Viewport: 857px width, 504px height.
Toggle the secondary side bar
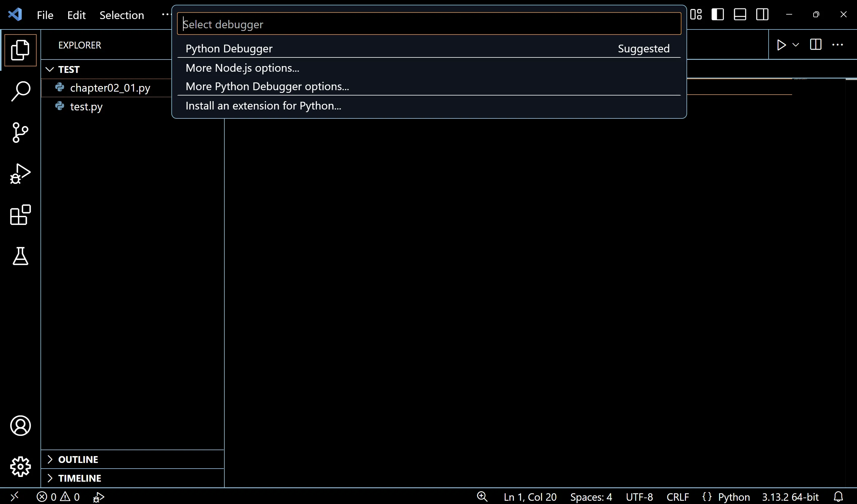tap(762, 15)
